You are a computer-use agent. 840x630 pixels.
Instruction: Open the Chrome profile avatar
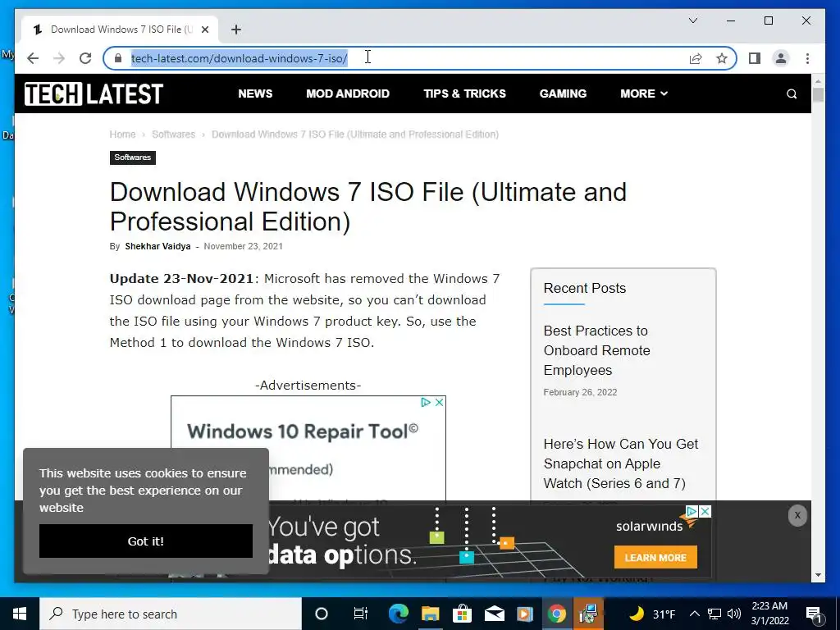[x=781, y=58]
